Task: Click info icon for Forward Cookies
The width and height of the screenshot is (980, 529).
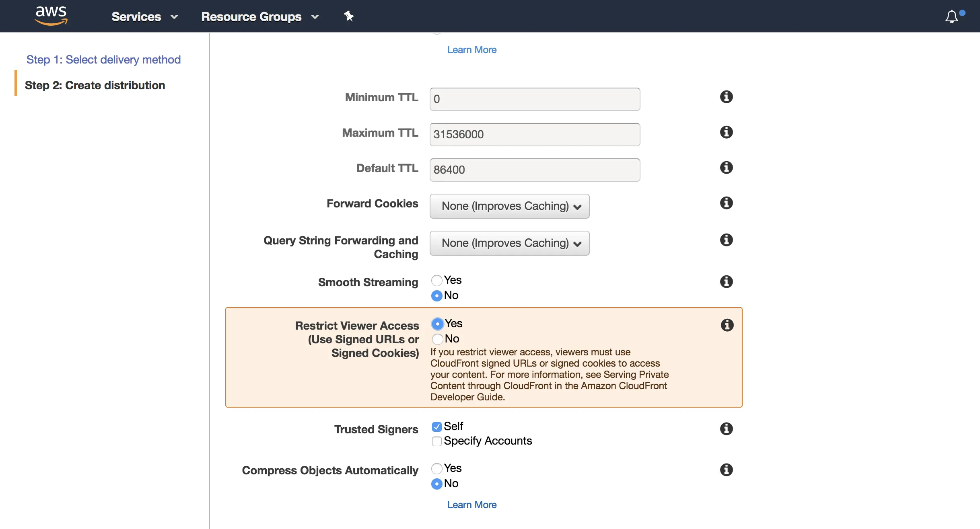Action: click(726, 203)
